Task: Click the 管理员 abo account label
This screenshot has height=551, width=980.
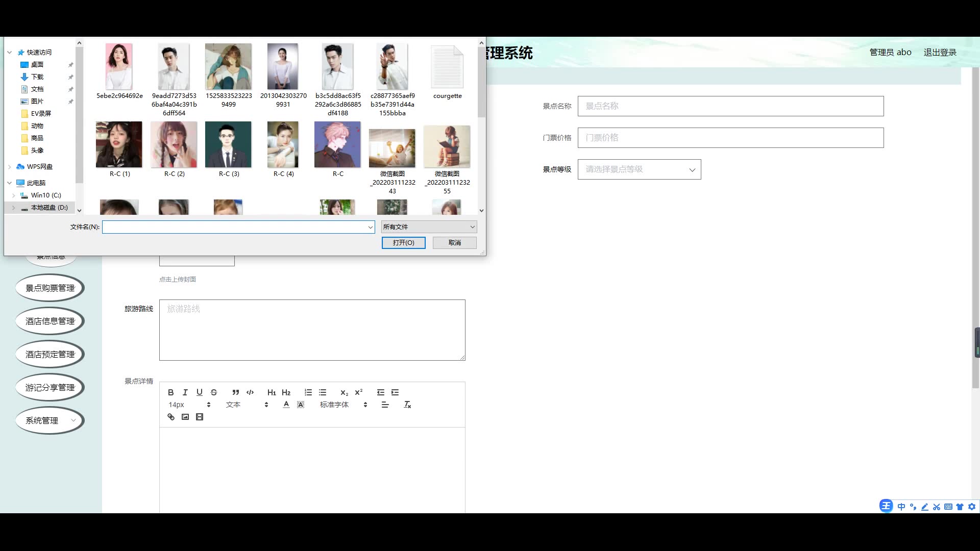Action: point(890,53)
